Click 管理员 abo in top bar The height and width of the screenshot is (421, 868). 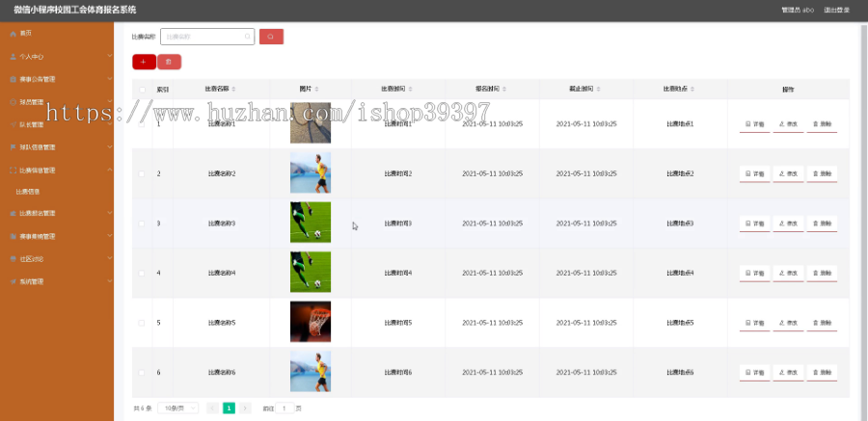tap(798, 10)
